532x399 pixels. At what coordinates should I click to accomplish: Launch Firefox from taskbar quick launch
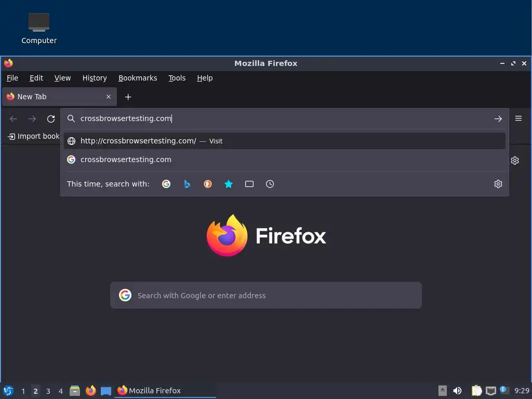pyautogui.click(x=90, y=391)
